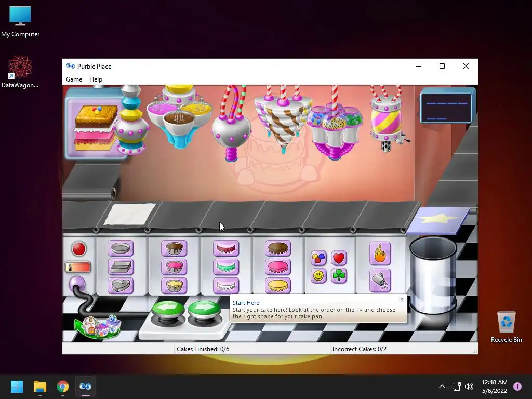Screen dimensions: 532x399
Task: Select the square cake pan
Action: point(121,267)
